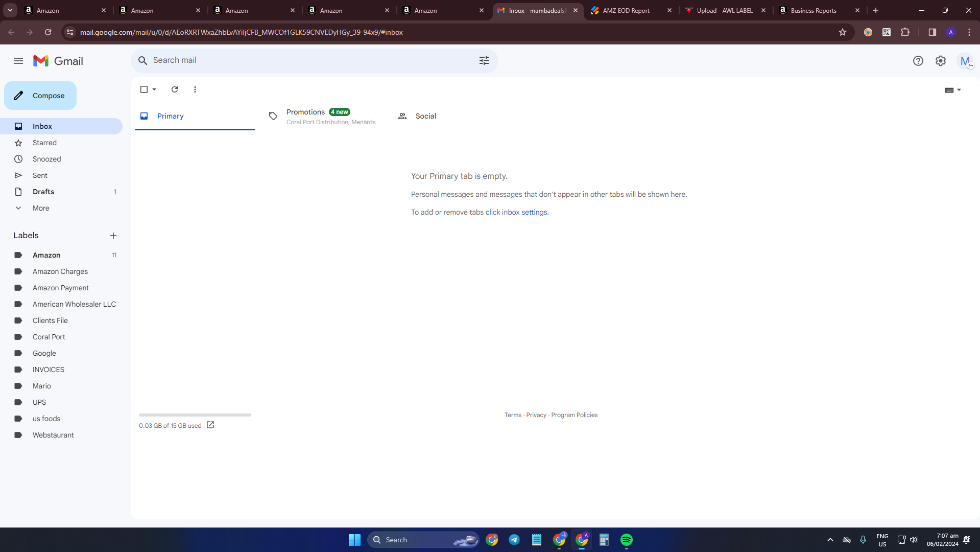Toggle the select all messages checkbox
Viewport: 980px width, 552px height.
[144, 89]
